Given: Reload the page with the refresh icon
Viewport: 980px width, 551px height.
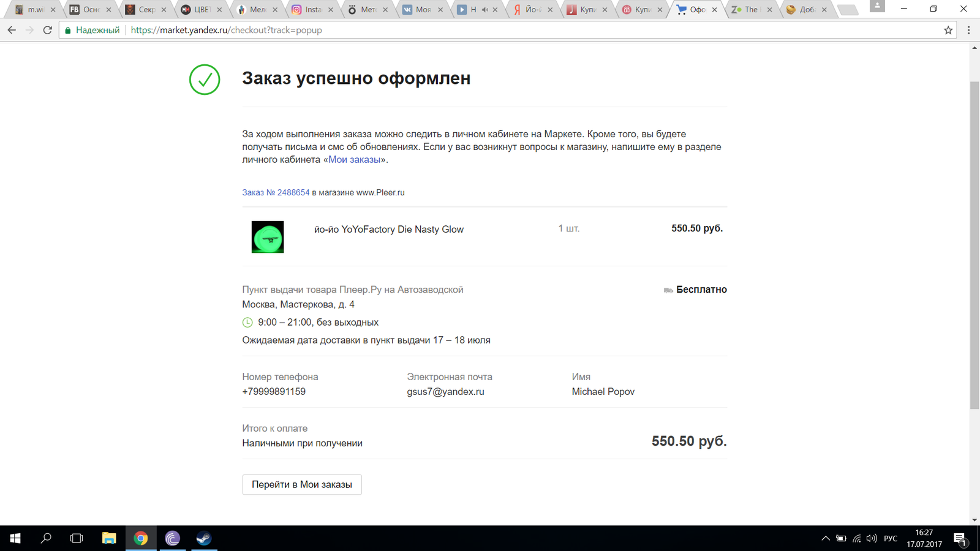Looking at the screenshot, I should click(x=47, y=30).
